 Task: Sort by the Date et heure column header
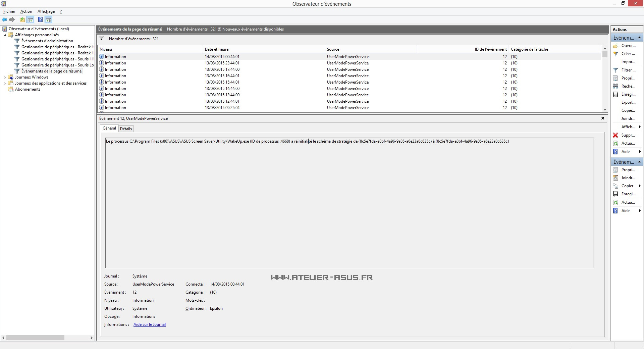pos(217,49)
